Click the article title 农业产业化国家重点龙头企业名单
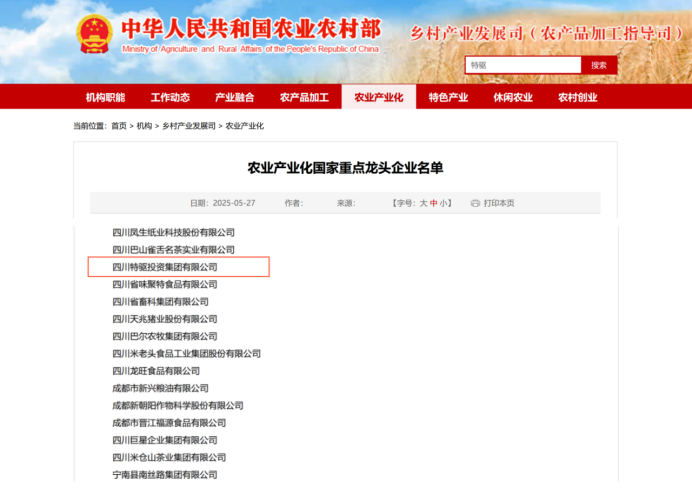This screenshot has width=692, height=488. click(x=345, y=168)
